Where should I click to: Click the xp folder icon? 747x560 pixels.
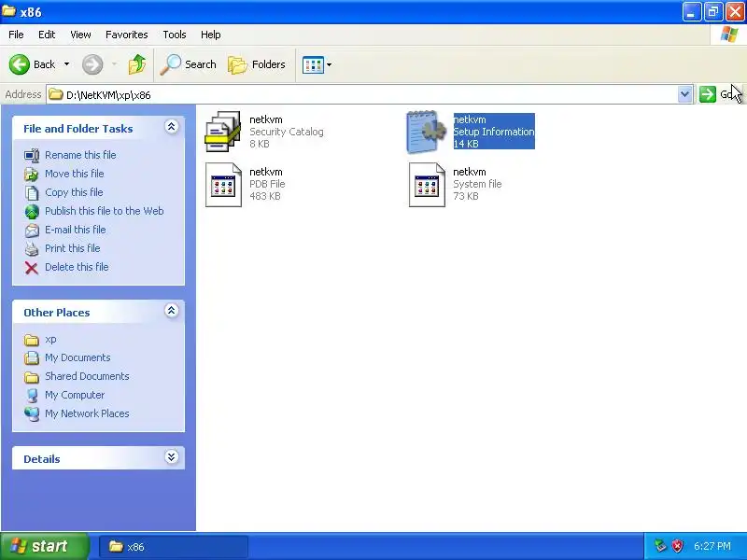pos(32,340)
